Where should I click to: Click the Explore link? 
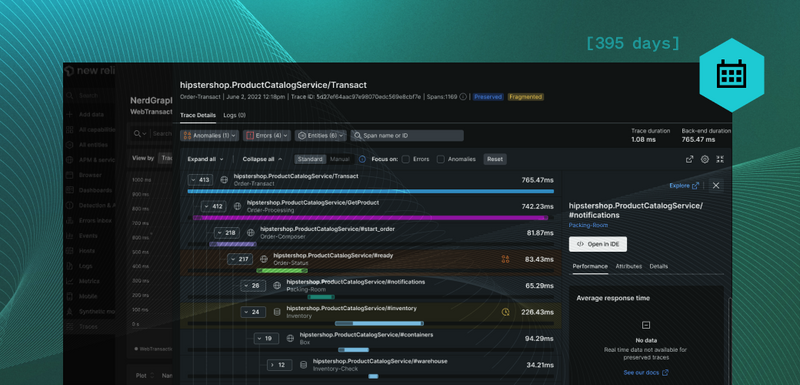click(684, 186)
